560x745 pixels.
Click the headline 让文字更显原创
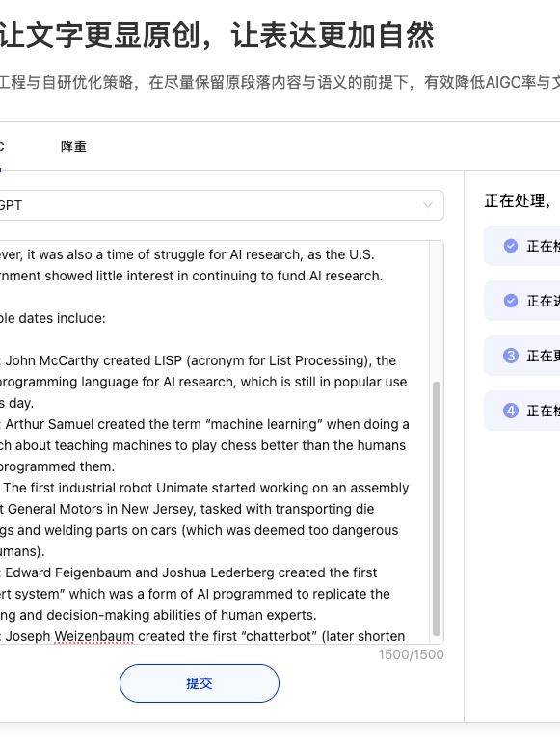point(99,36)
